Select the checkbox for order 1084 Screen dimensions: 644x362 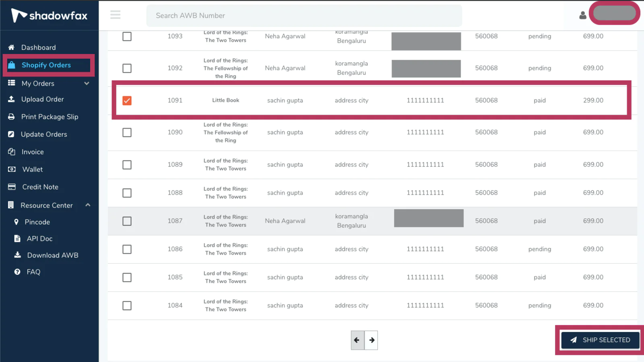point(127,306)
